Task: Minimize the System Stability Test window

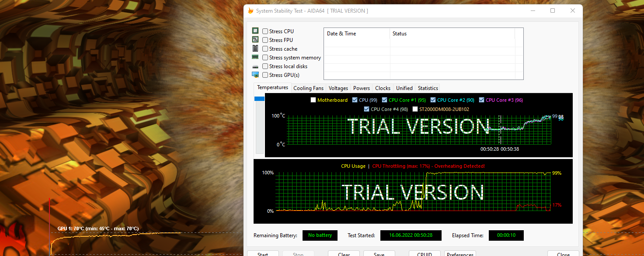Action: click(533, 10)
